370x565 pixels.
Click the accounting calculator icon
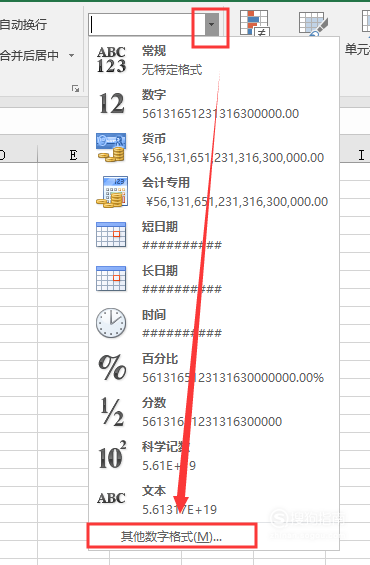pos(112,192)
